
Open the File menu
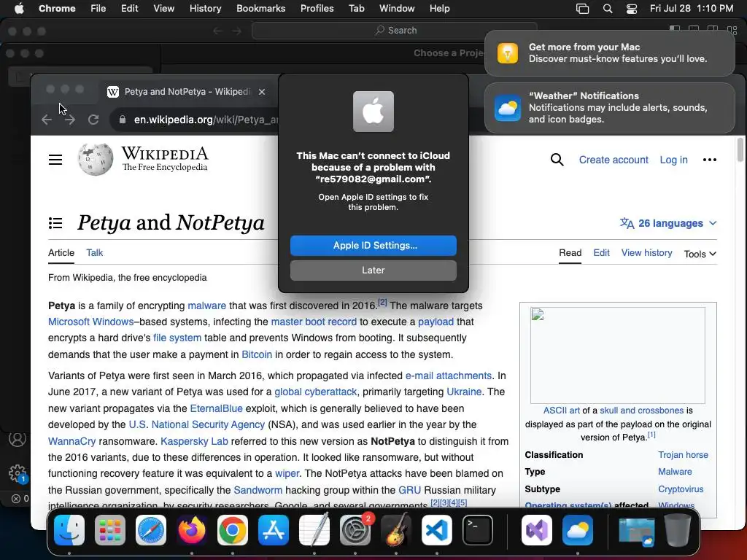click(98, 9)
